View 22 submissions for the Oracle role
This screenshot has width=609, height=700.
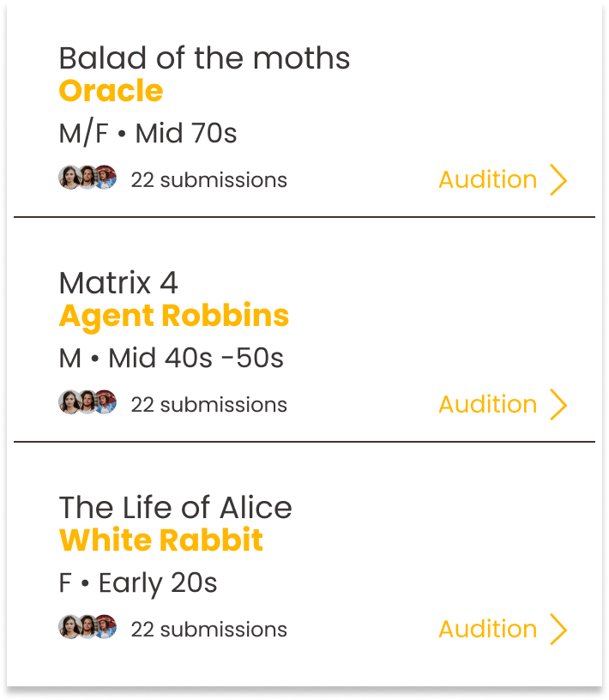pos(208,180)
